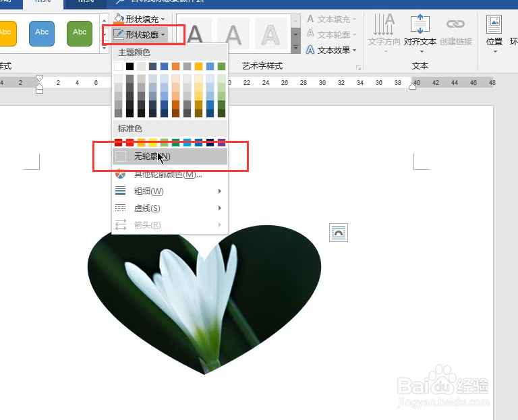Expand Dashes submenu arrow

click(220, 208)
